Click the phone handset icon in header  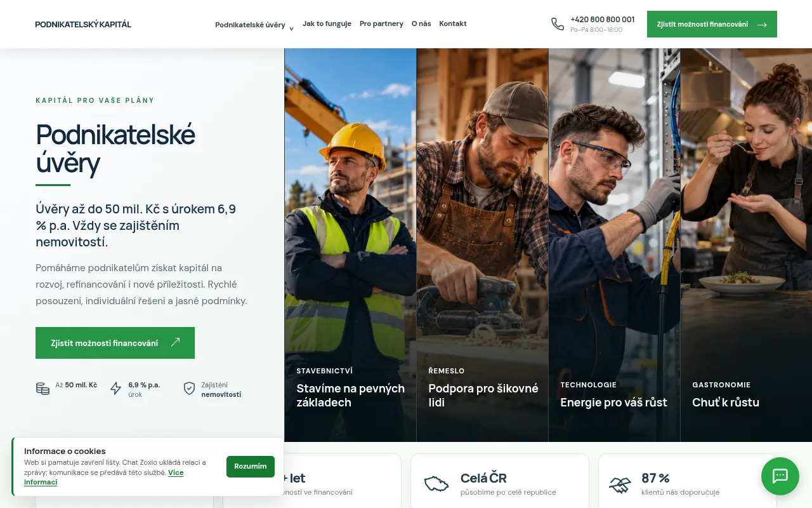pyautogui.click(x=558, y=24)
